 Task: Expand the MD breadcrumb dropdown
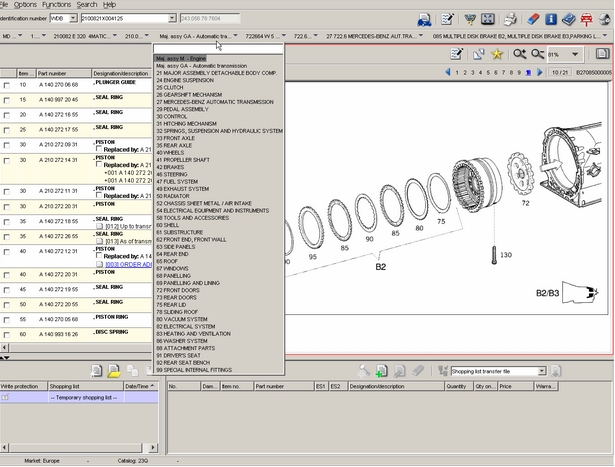[x=20, y=36]
